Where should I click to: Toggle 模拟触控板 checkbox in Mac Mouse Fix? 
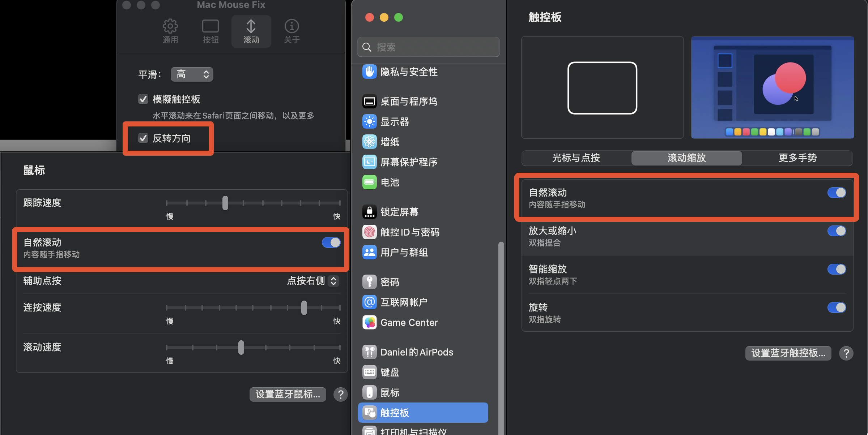(x=143, y=99)
